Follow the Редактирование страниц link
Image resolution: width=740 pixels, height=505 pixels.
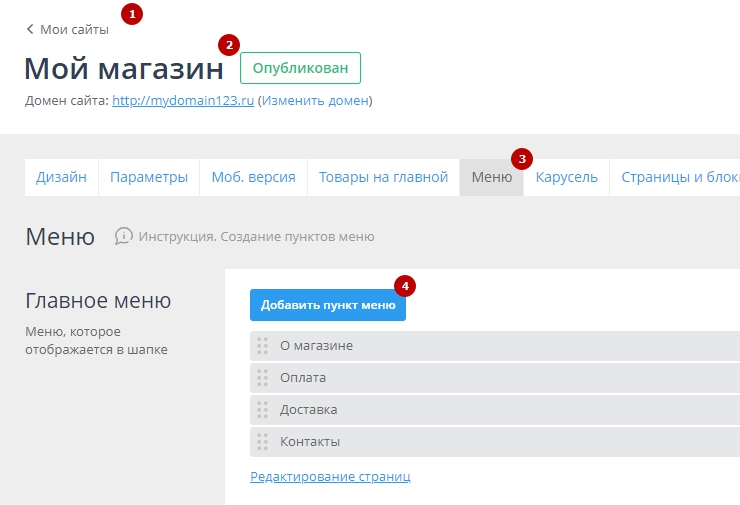330,477
